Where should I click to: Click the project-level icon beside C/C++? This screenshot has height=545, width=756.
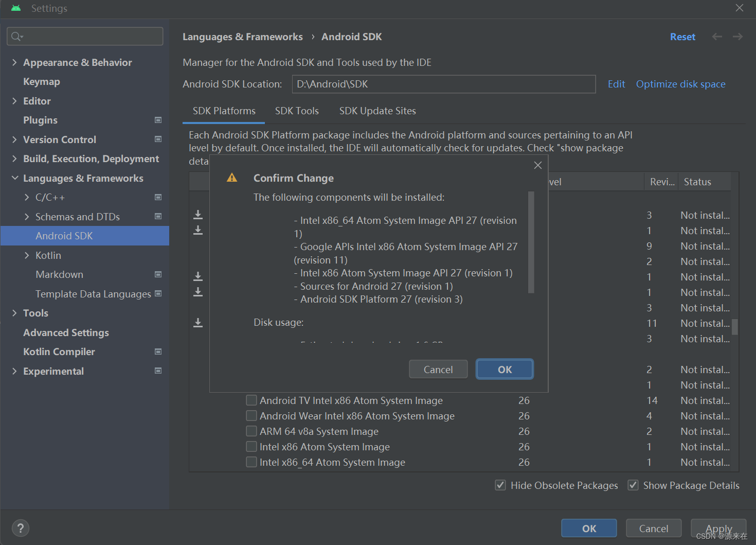tap(158, 197)
